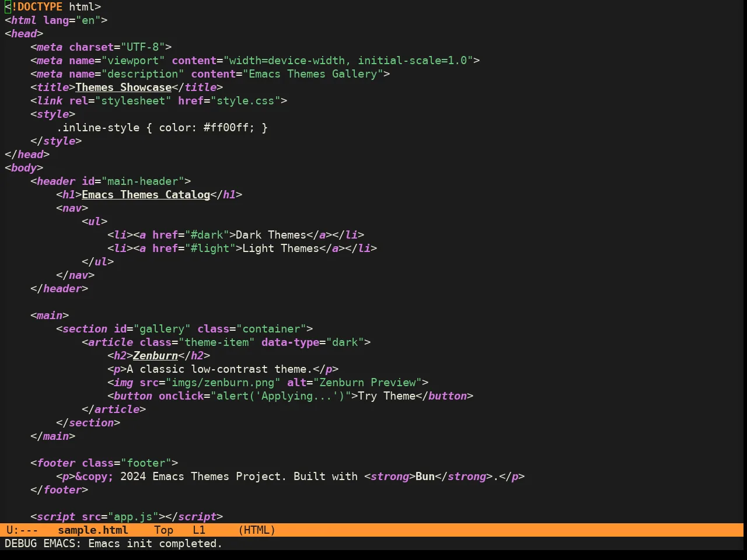Viewport: 747px width, 560px height.
Task: Click the "Zenburn Preview" alt value
Action: click(368, 383)
